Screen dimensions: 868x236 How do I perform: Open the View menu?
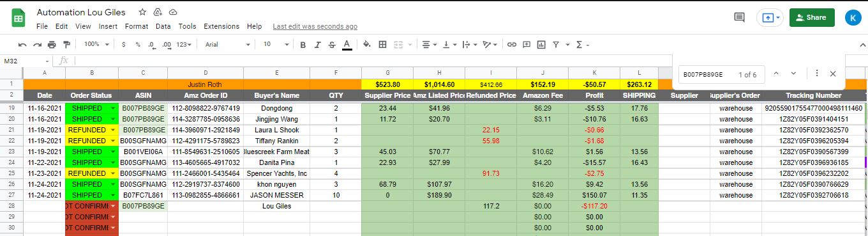(83, 26)
